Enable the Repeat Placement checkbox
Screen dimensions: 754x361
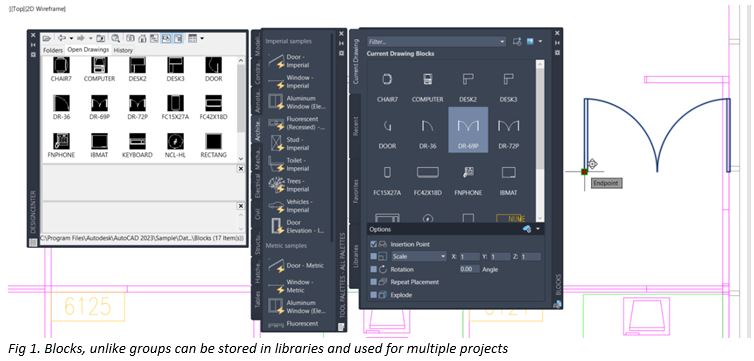[x=374, y=282]
